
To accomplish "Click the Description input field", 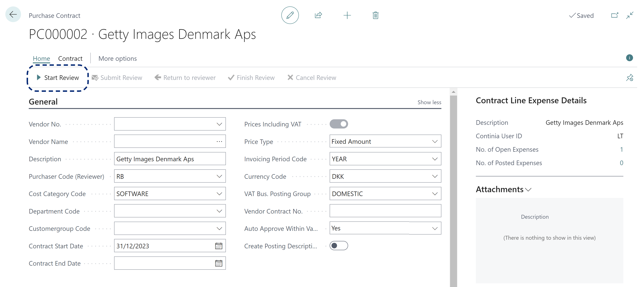I will coord(170,159).
